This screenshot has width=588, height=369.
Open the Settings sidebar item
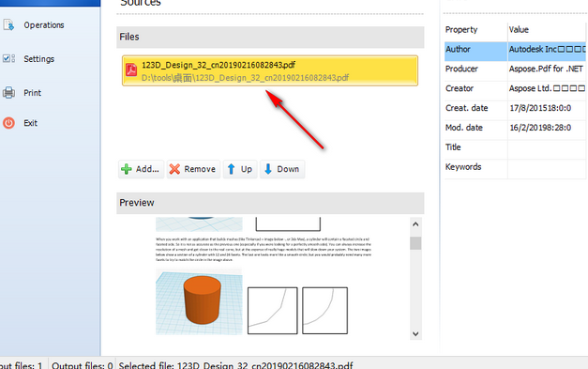click(x=39, y=59)
